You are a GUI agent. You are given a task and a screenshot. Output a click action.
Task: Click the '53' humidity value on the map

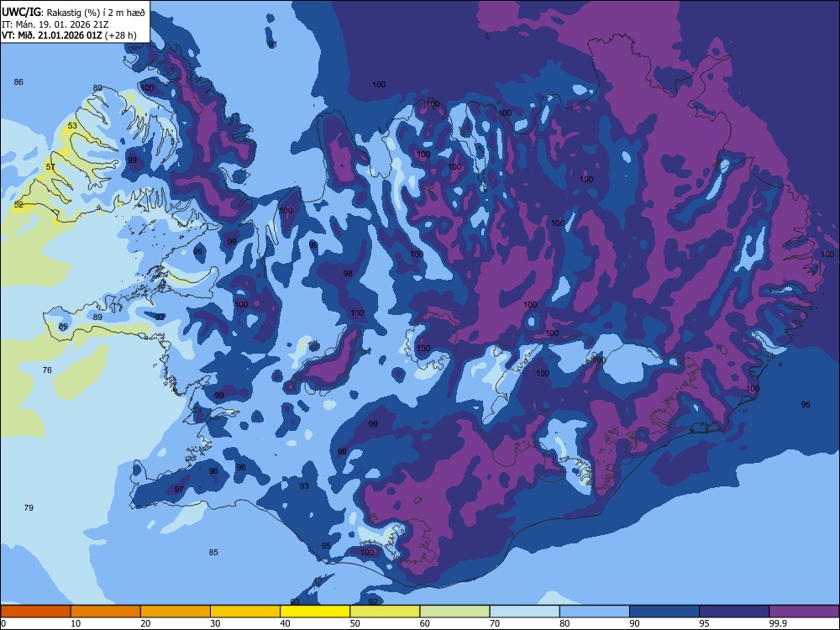coord(72,126)
